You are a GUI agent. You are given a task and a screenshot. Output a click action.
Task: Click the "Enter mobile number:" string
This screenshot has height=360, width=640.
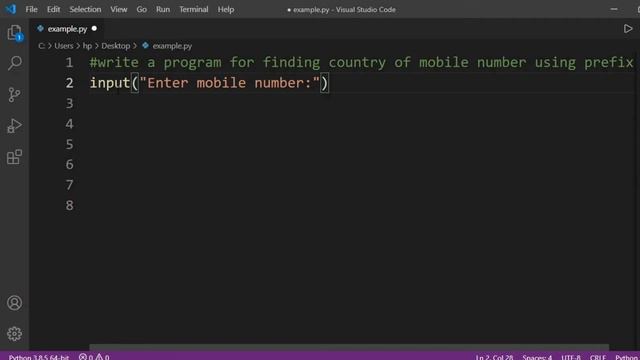[230, 83]
